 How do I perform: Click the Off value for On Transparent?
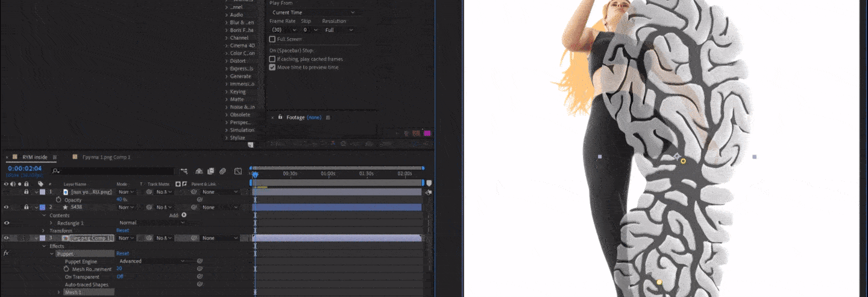(x=120, y=276)
